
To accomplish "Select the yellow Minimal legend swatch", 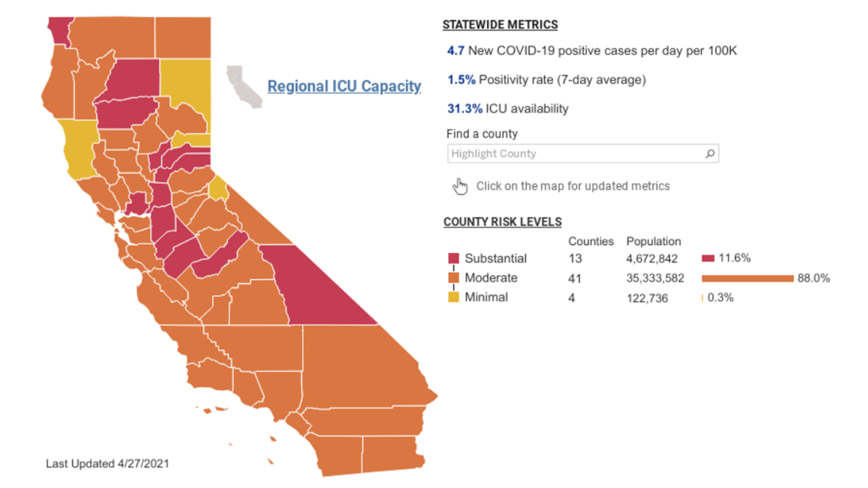I will tap(453, 297).
